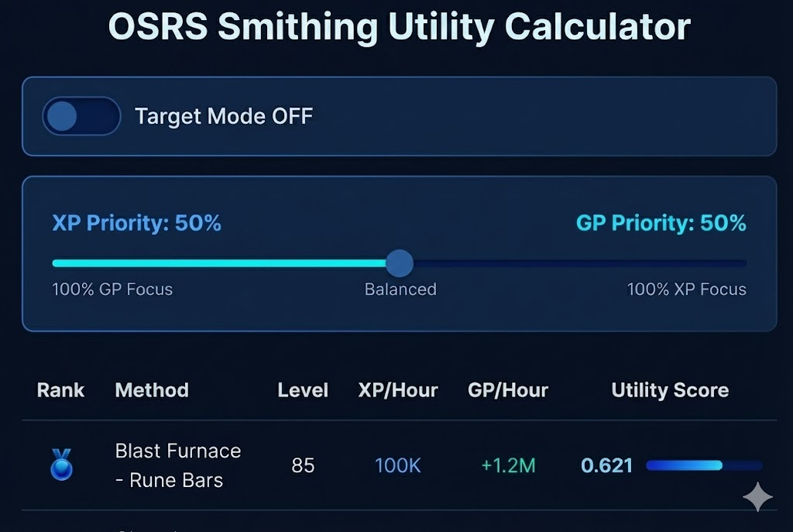793x532 pixels.
Task: Click the XP Priority: 50% label
Action: pyautogui.click(x=136, y=223)
